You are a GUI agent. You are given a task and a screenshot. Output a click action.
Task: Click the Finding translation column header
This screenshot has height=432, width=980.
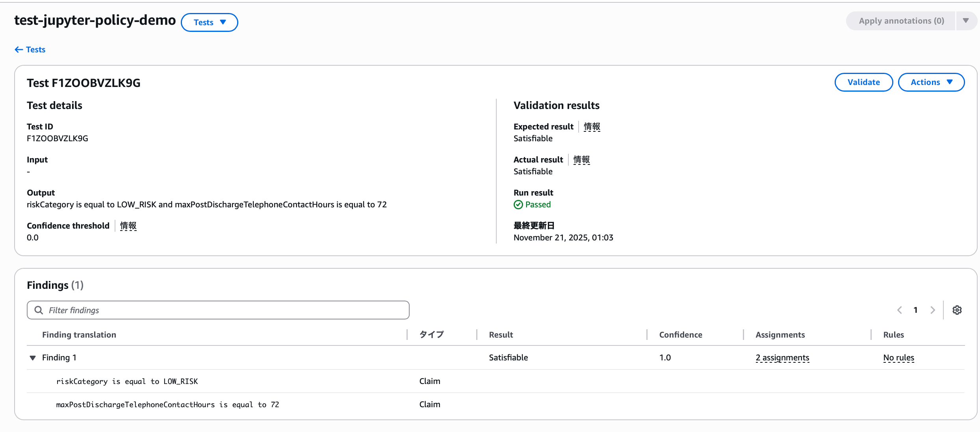pyautogui.click(x=79, y=335)
